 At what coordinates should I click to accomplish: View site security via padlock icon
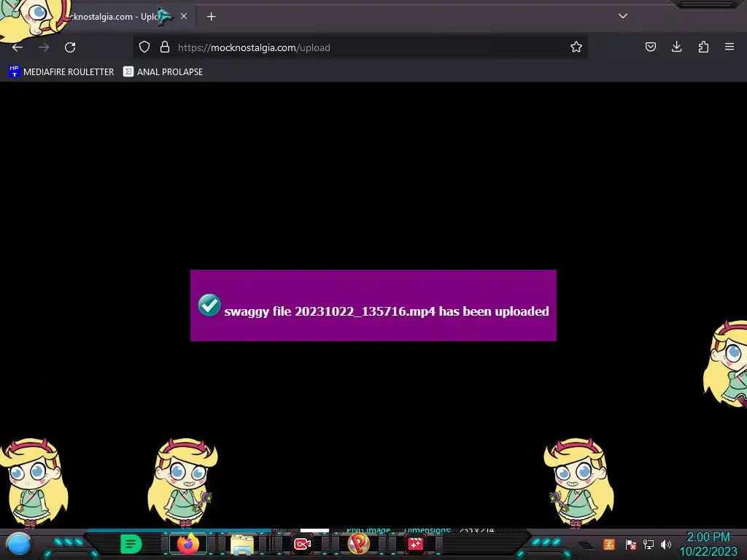(165, 47)
